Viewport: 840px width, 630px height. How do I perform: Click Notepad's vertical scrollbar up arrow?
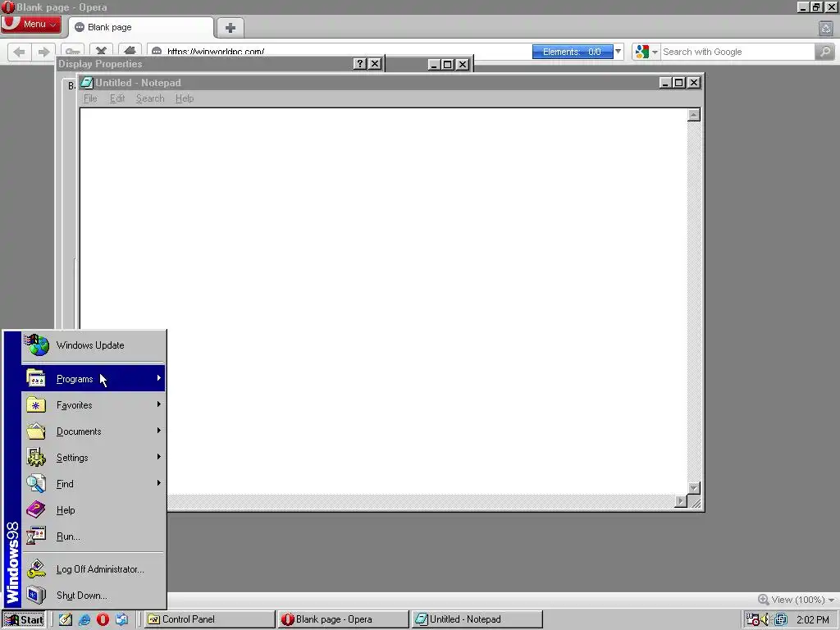[694, 115]
